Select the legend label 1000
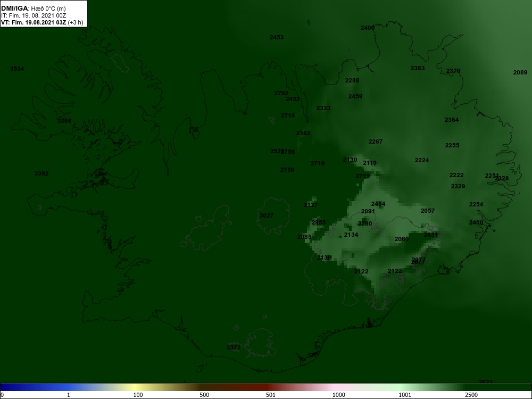Image resolution: width=532 pixels, height=399 pixels. [x=338, y=395]
